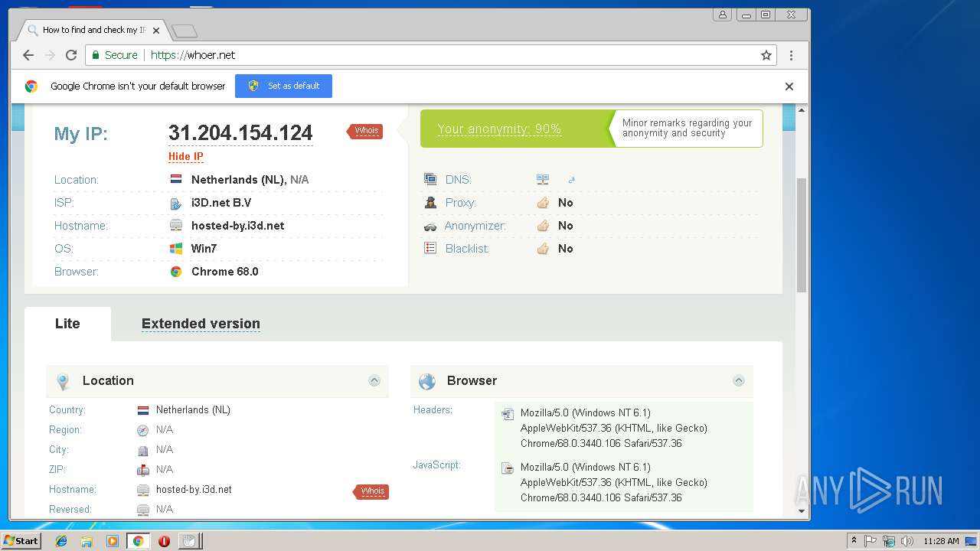This screenshot has width=980, height=551.
Task: Go back using the browser back arrow
Action: point(28,55)
